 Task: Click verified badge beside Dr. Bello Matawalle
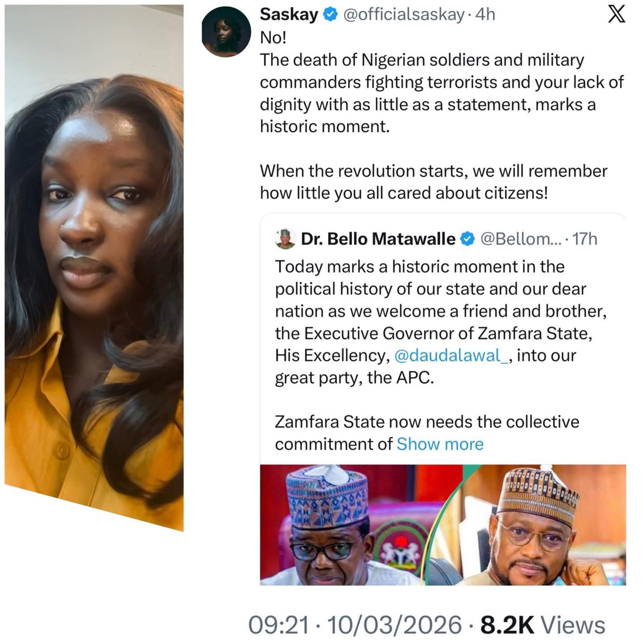click(467, 239)
